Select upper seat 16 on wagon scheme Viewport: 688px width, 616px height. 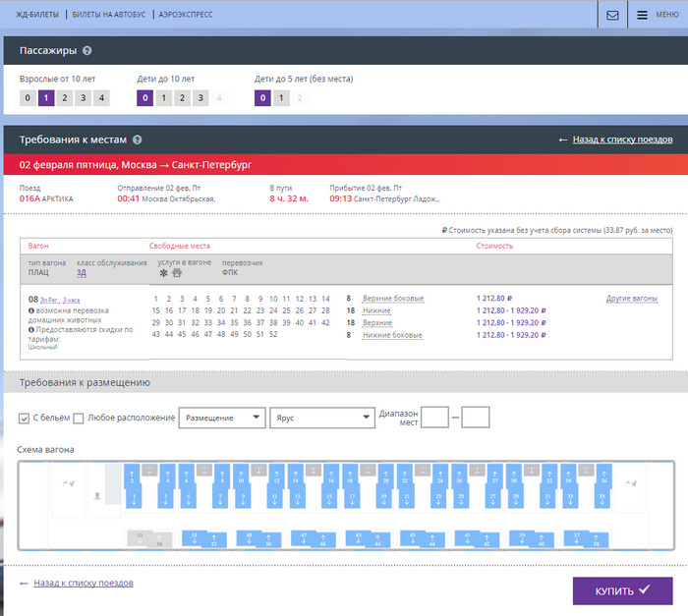(x=331, y=476)
